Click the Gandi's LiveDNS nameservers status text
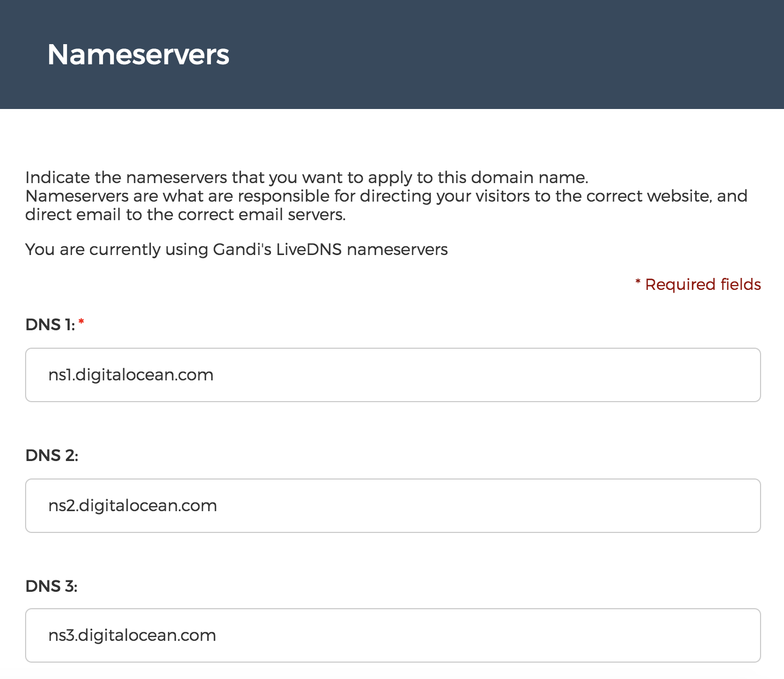The height and width of the screenshot is (679, 784). (x=237, y=250)
